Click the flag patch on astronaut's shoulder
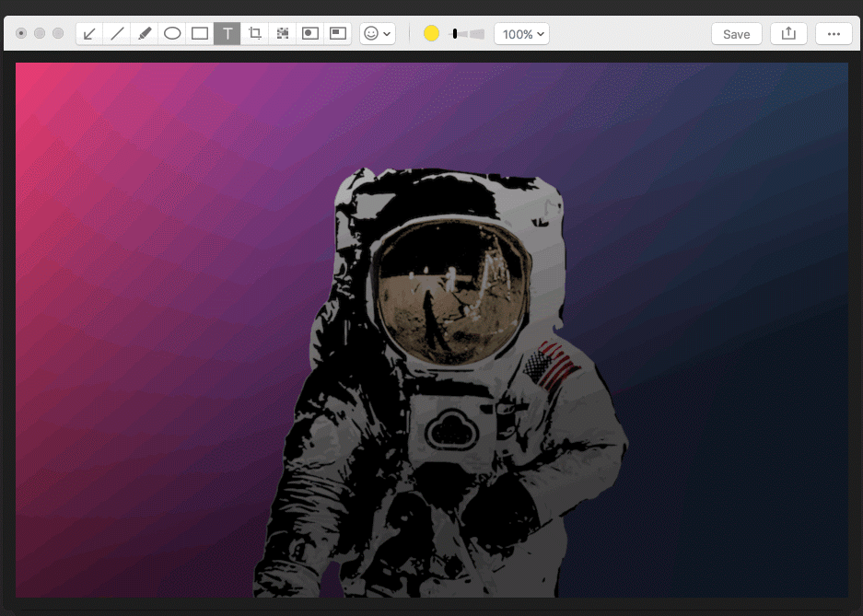 click(550, 365)
